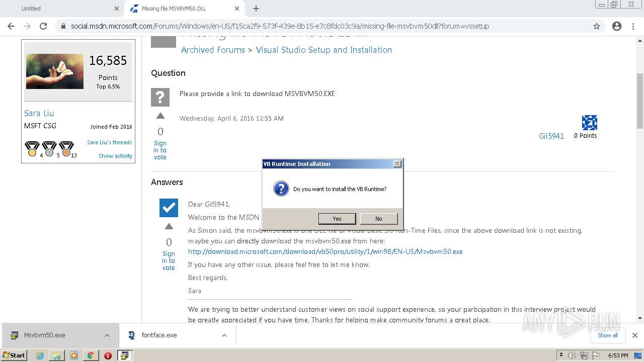The width and height of the screenshot is (644, 362).
Task: Click Gil5941's avatar image
Action: pyautogui.click(x=589, y=123)
